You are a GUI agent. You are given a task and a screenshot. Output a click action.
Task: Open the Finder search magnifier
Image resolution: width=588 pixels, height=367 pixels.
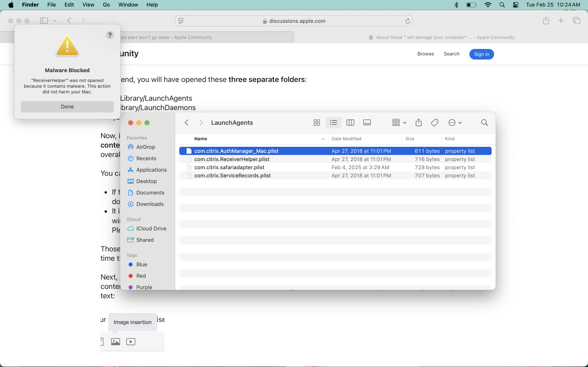click(x=484, y=123)
